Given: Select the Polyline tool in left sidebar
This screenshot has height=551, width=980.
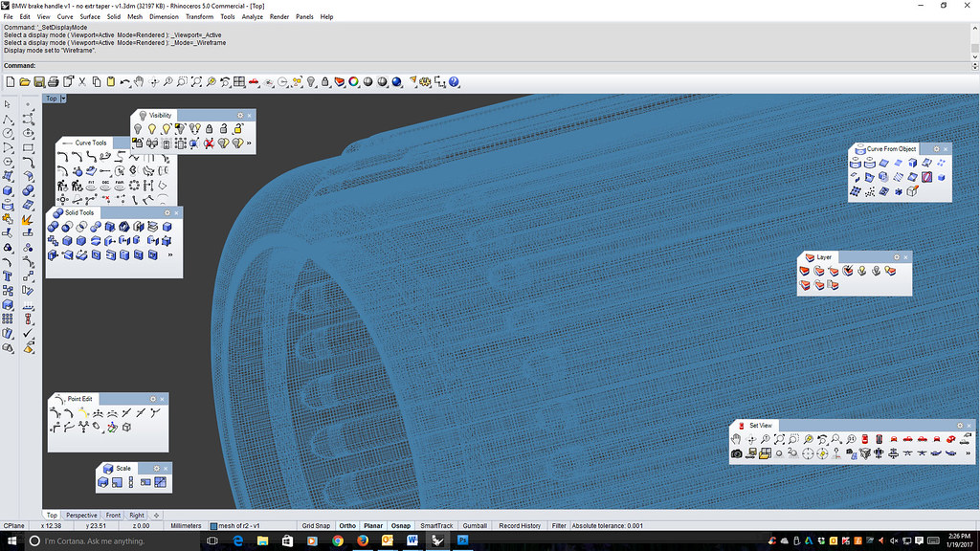Looking at the screenshot, I should point(8,119).
